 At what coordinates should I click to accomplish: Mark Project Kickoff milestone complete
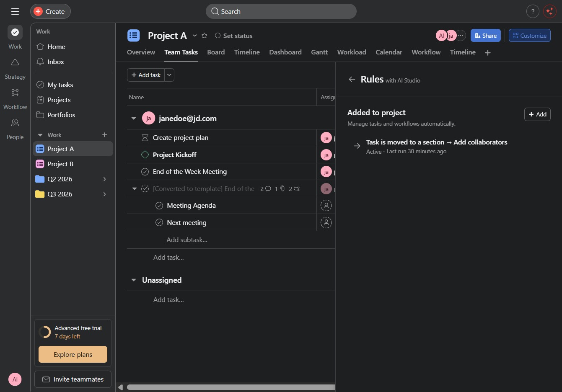[145, 155]
